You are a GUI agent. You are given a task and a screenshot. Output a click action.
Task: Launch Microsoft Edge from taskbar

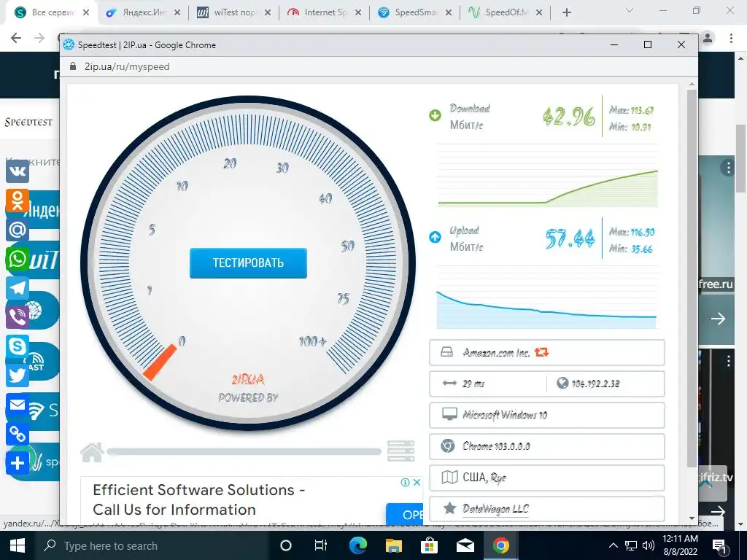(357, 545)
